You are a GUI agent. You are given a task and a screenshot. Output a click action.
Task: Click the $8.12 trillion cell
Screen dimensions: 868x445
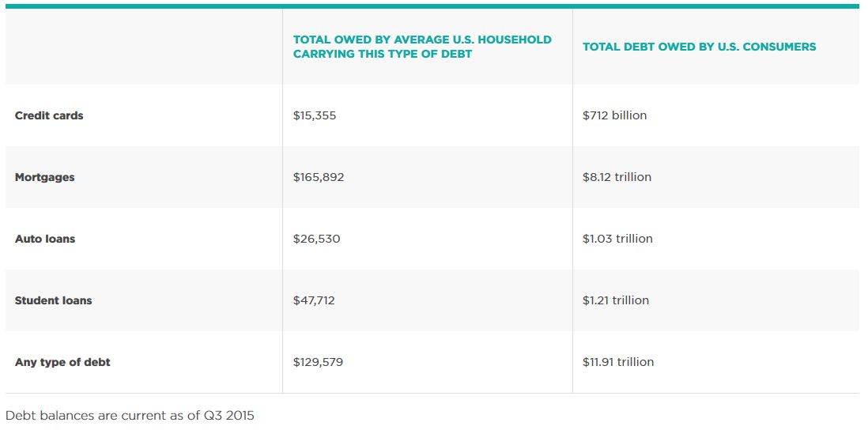pyautogui.click(x=617, y=177)
